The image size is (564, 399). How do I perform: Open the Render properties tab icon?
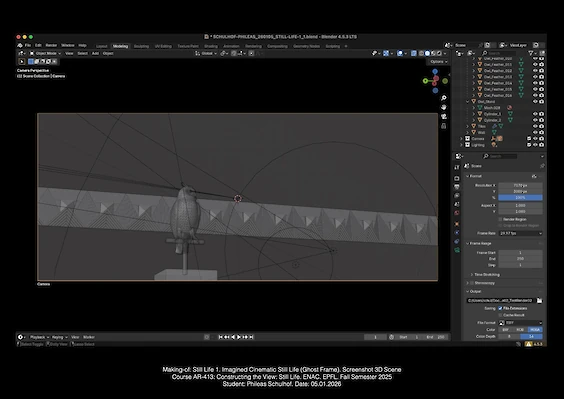coord(457,178)
